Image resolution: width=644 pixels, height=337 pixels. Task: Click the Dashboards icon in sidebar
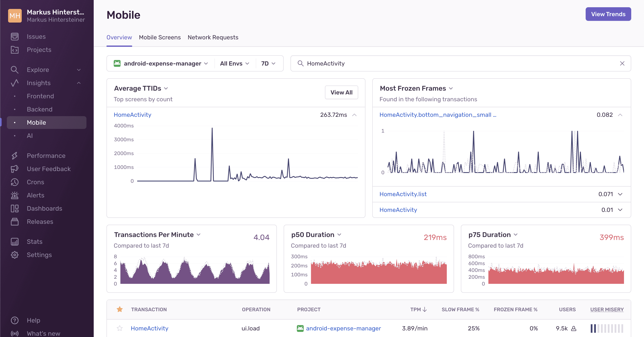(x=15, y=208)
